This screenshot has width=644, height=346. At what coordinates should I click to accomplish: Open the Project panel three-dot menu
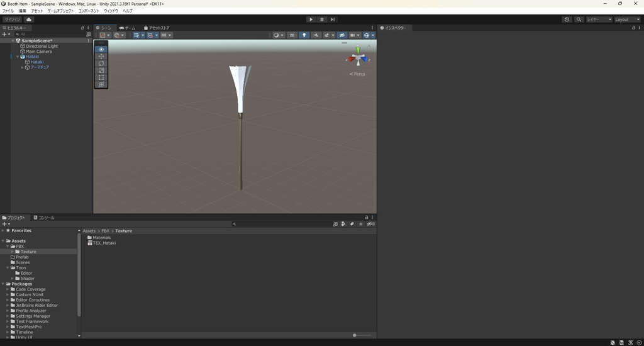372,217
